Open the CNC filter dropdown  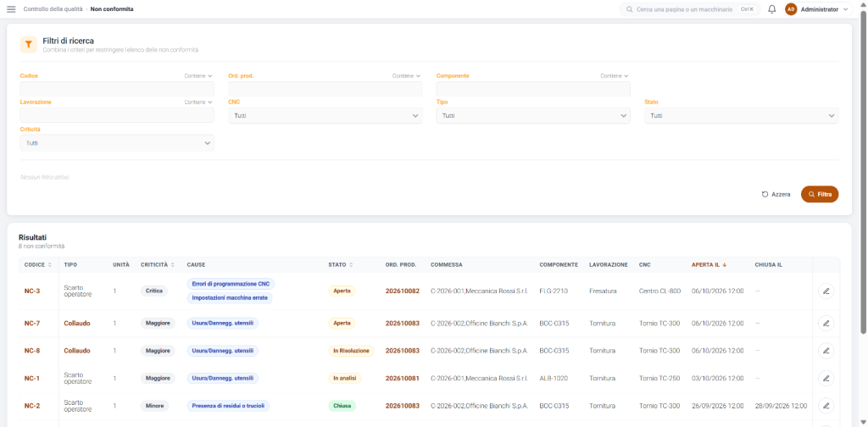pos(325,115)
